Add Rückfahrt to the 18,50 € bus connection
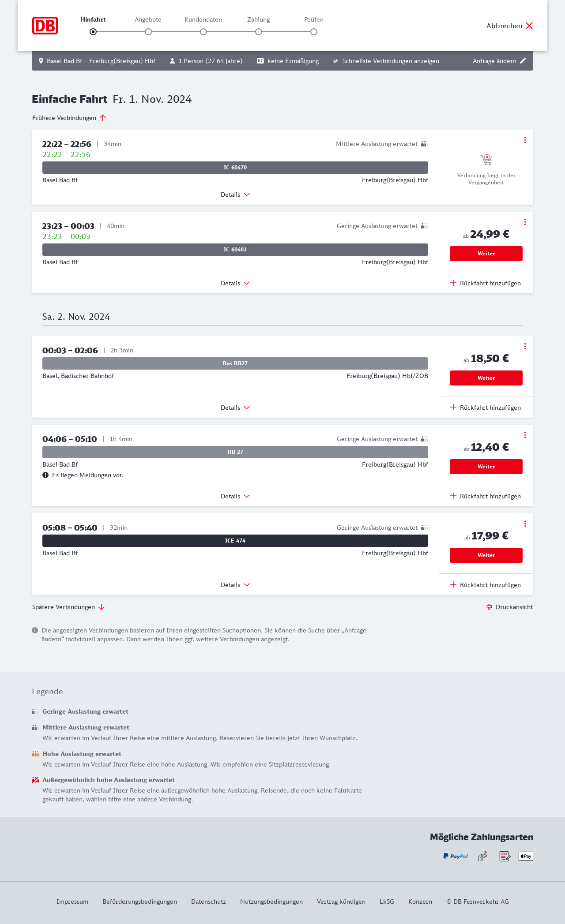 pyautogui.click(x=486, y=408)
